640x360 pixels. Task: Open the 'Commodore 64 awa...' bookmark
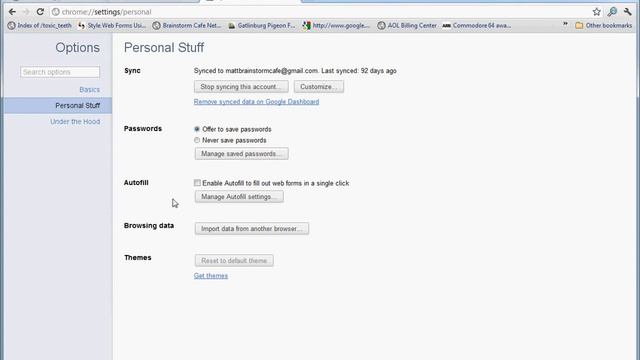click(x=477, y=25)
